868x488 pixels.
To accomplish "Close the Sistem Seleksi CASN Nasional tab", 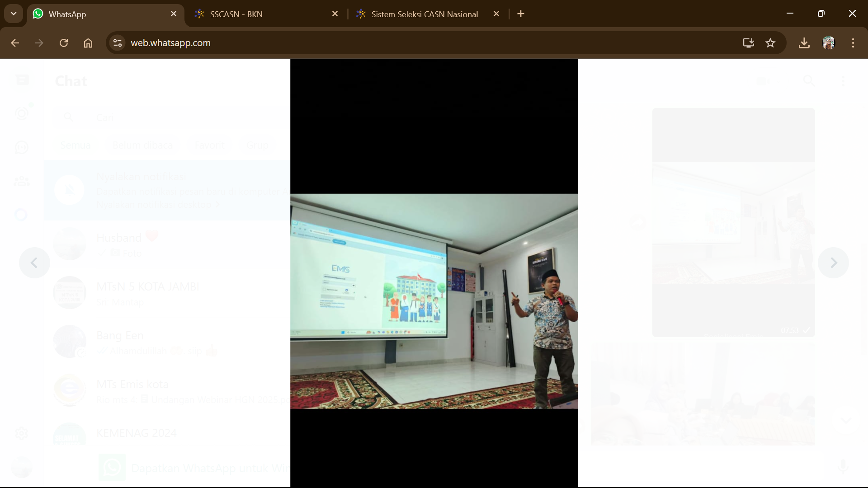I will click(496, 14).
